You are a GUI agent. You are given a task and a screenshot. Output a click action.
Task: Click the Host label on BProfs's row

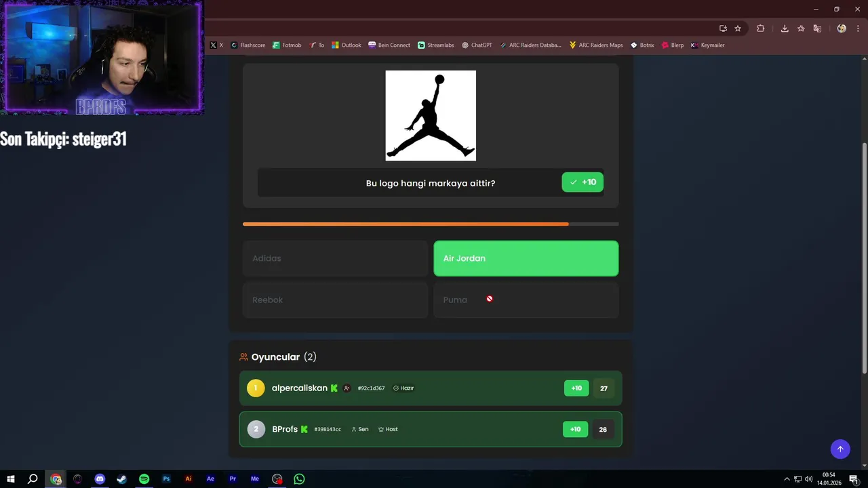388,429
